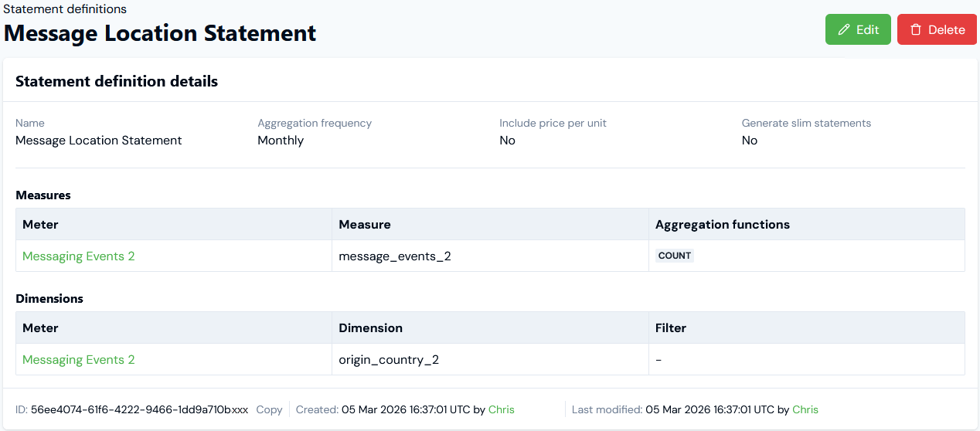Click the Generate slim statements No value
Screen dimensions: 980x431
click(750, 140)
